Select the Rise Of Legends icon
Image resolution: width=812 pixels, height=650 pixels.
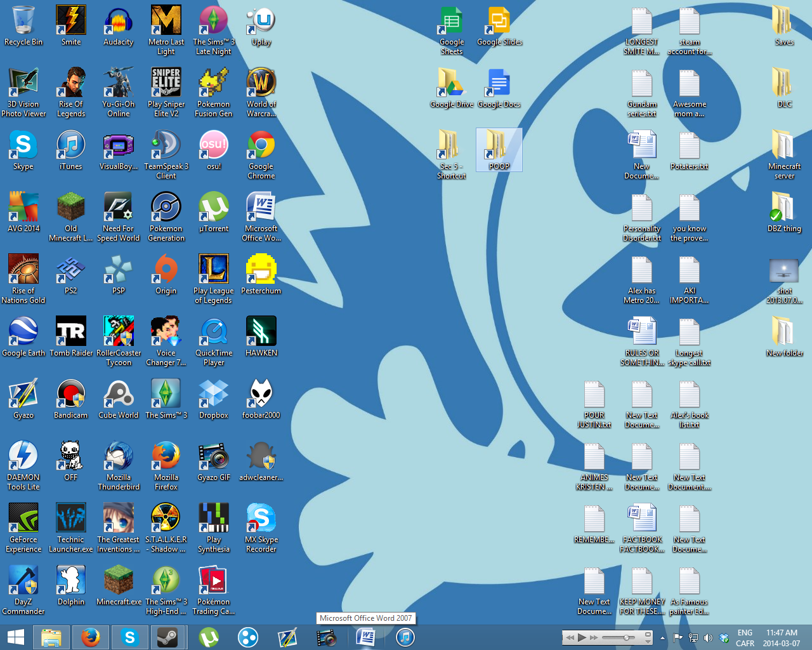pyautogui.click(x=71, y=93)
